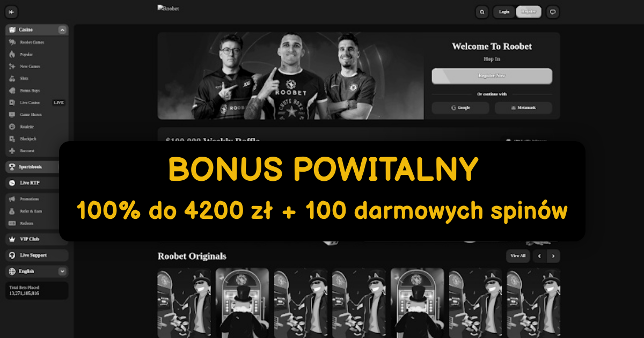Image resolution: width=644 pixels, height=338 pixels.
Task: Open the first Roobet Originals game thumbnail
Action: tap(184, 303)
